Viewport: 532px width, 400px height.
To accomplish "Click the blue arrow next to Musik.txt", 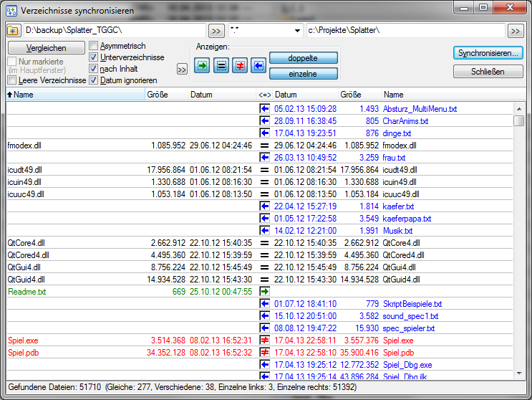I will point(265,231).
